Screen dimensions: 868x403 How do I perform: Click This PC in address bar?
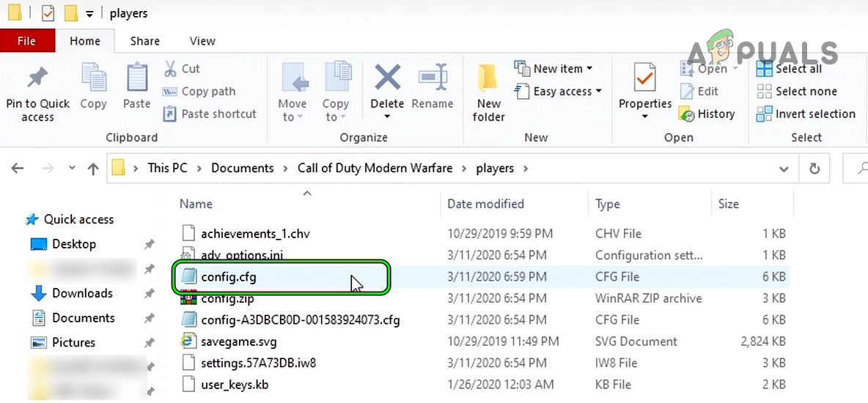pos(166,168)
